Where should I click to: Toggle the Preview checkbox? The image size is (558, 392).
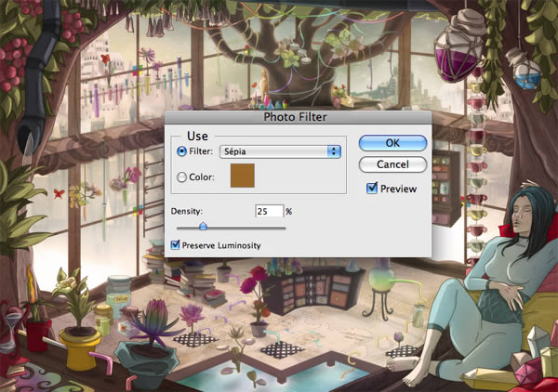click(x=372, y=188)
